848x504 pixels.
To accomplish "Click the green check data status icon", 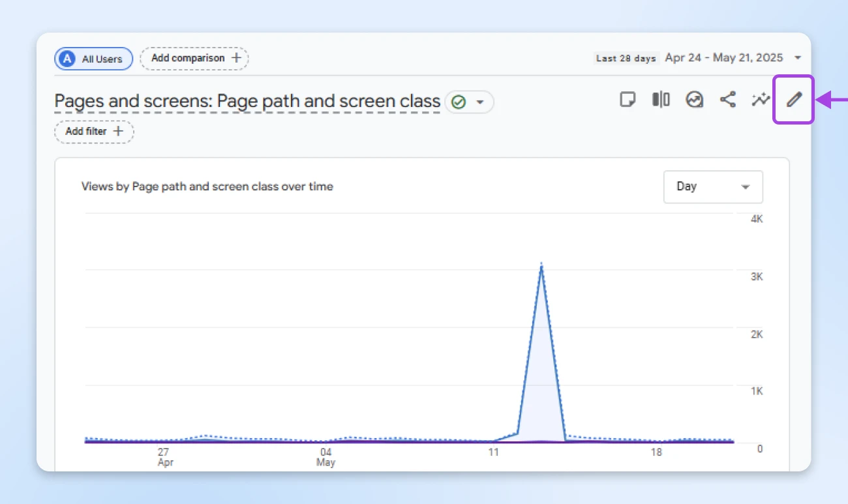I will coord(459,102).
